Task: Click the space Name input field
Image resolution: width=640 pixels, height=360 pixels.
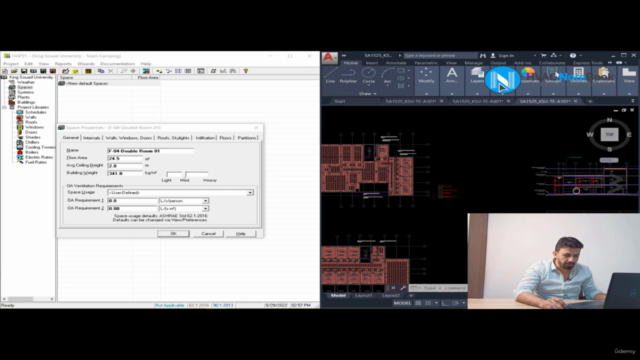Action: [x=150, y=151]
